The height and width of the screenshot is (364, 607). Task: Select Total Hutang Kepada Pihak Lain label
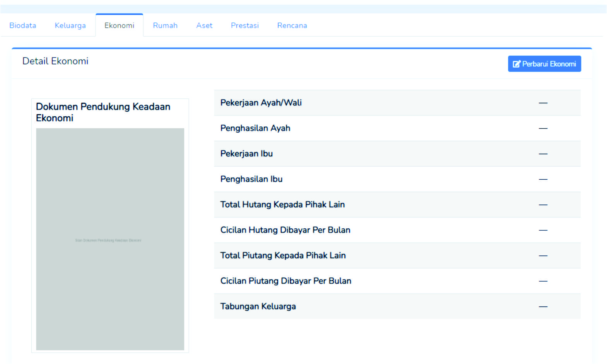click(282, 204)
